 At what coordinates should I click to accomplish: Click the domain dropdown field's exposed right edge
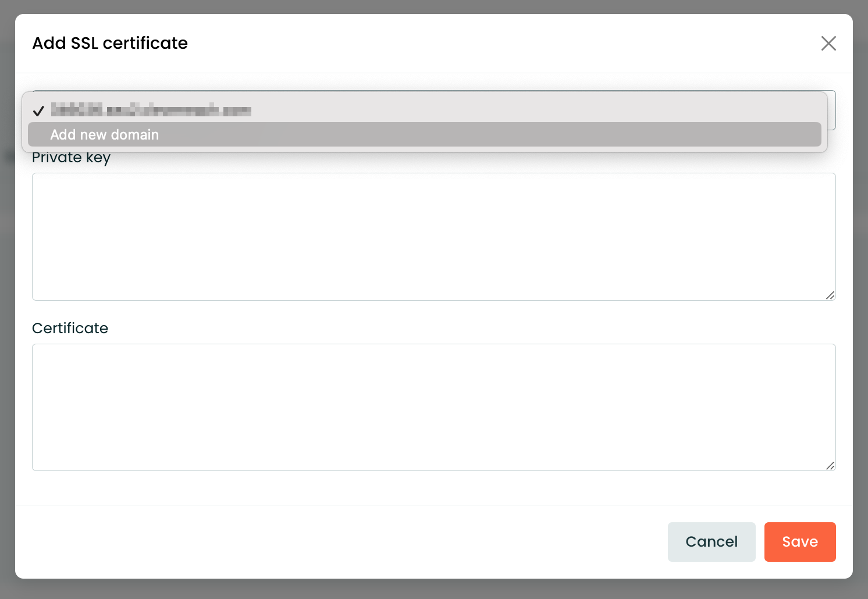[832, 110]
